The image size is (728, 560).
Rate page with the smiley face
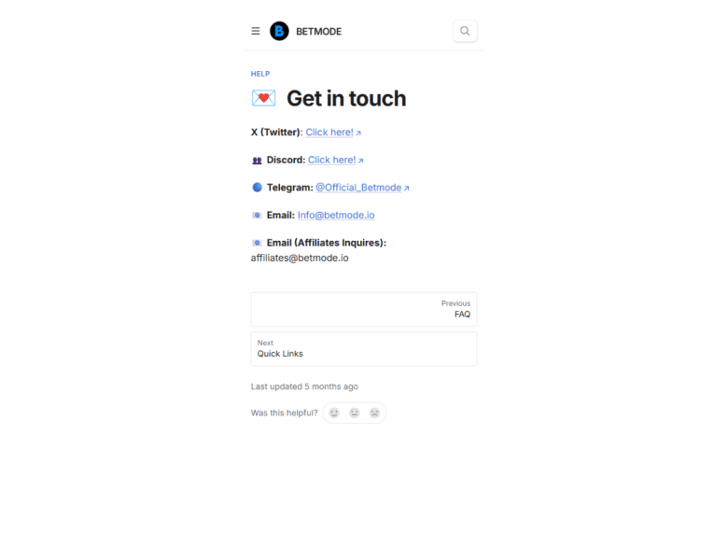point(334,413)
